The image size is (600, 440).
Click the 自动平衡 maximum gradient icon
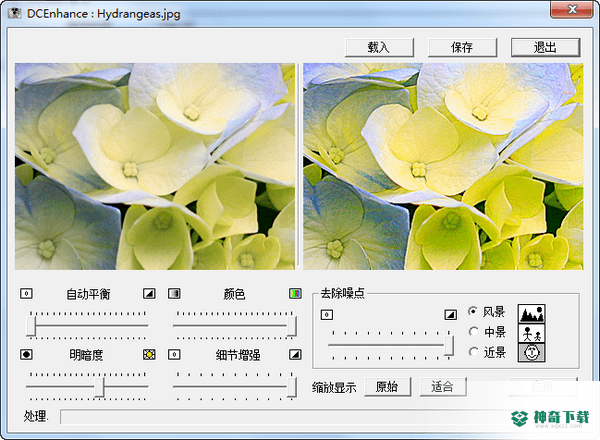point(149,294)
